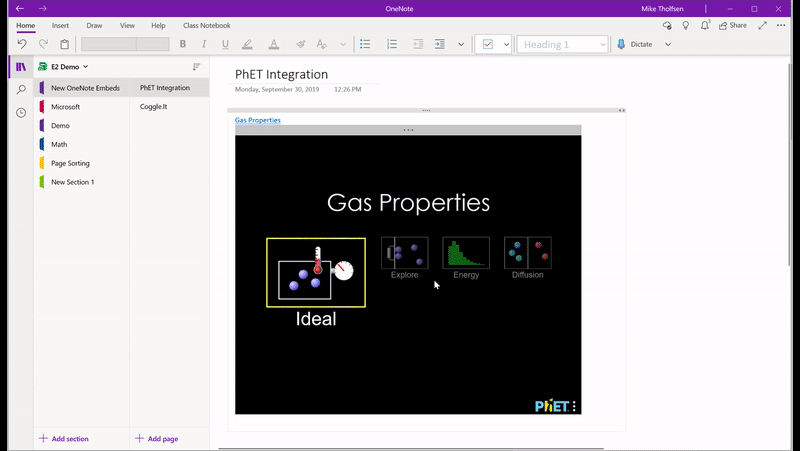Click the embed container ellipsis handle
Image resolution: width=800 pixels, height=451 pixels.
(x=408, y=130)
